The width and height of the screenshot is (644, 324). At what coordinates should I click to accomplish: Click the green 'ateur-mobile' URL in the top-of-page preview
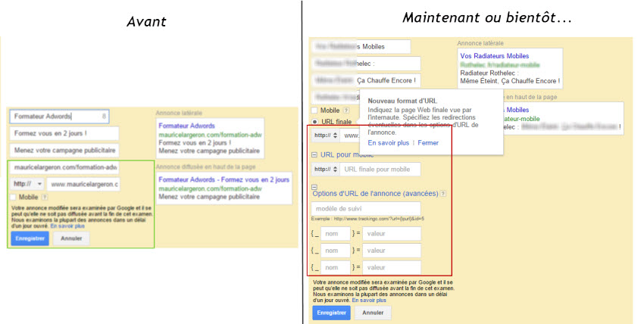521,119
